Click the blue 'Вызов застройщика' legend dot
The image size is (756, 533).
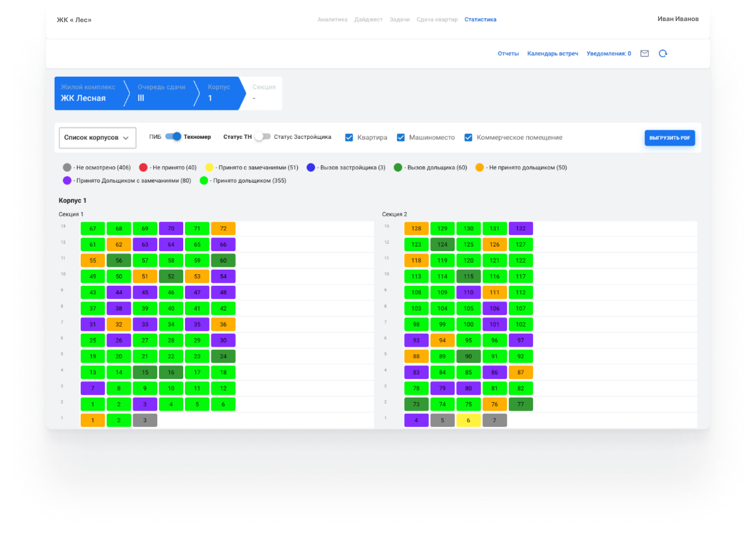(x=311, y=167)
